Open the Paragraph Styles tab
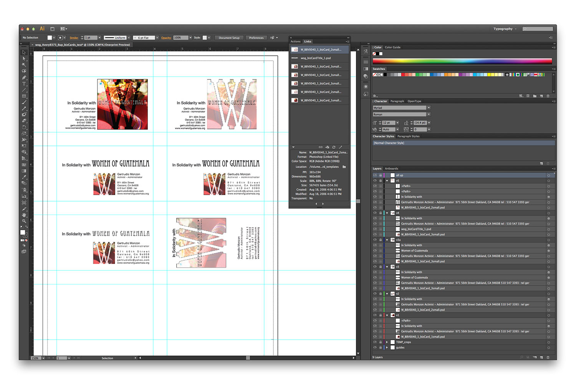This screenshot has width=576, height=392. 409,136
